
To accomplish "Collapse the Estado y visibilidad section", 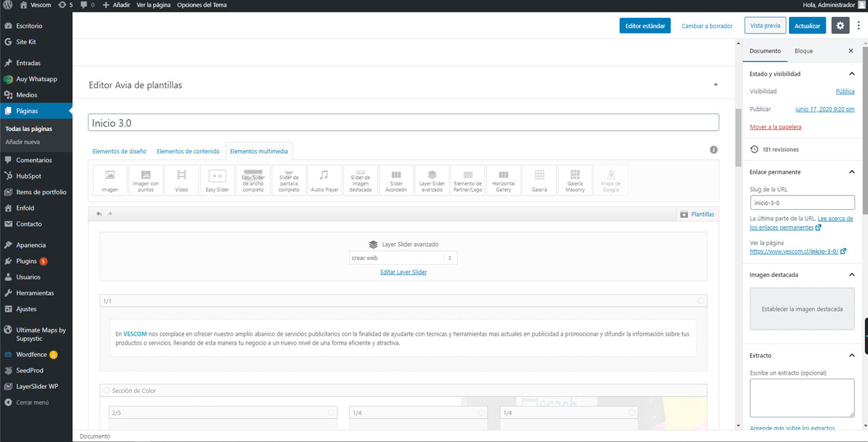I will 852,74.
